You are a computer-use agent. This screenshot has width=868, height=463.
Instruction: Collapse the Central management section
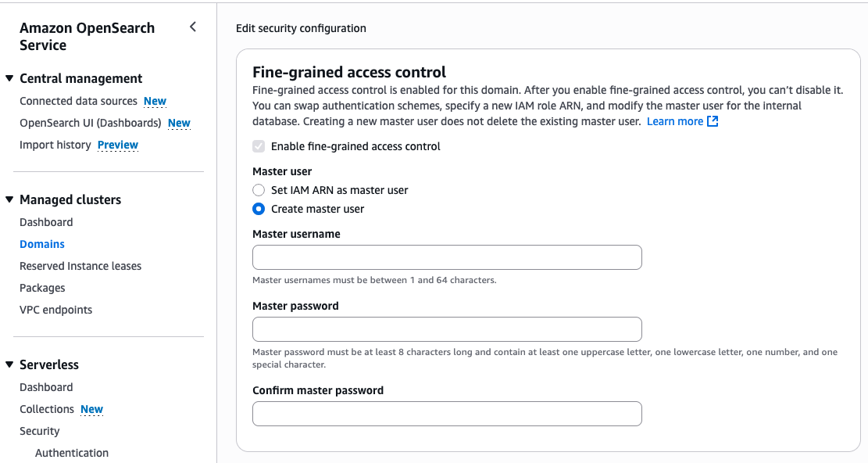click(9, 79)
